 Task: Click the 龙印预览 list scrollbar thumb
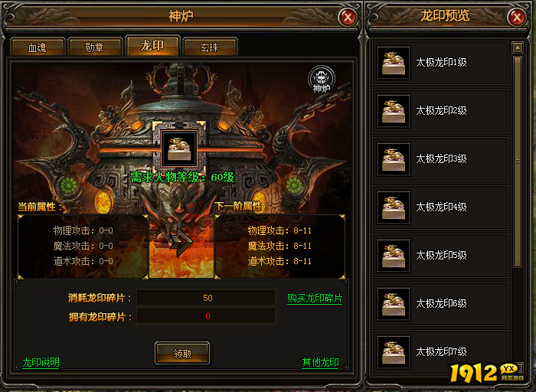pyautogui.click(x=518, y=162)
